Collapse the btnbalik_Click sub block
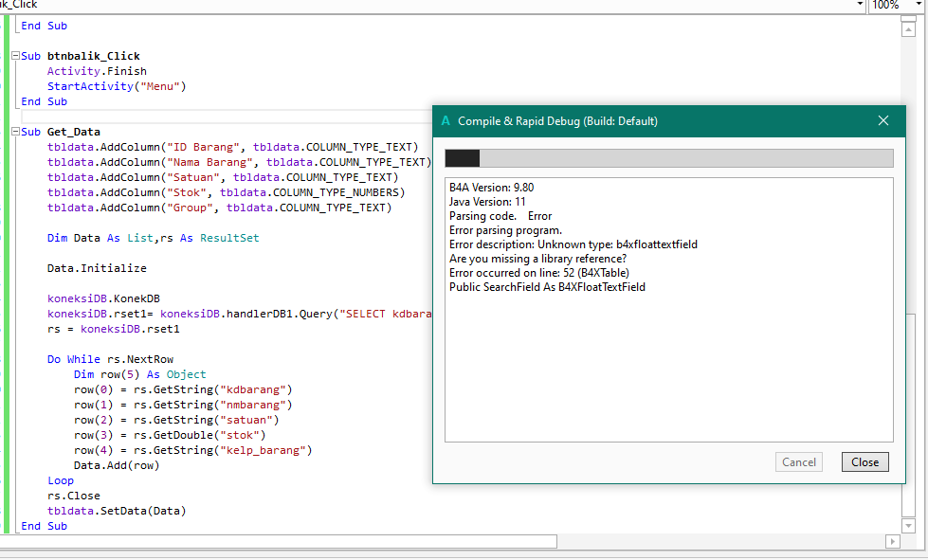The width and height of the screenshot is (928, 560). tap(15, 56)
